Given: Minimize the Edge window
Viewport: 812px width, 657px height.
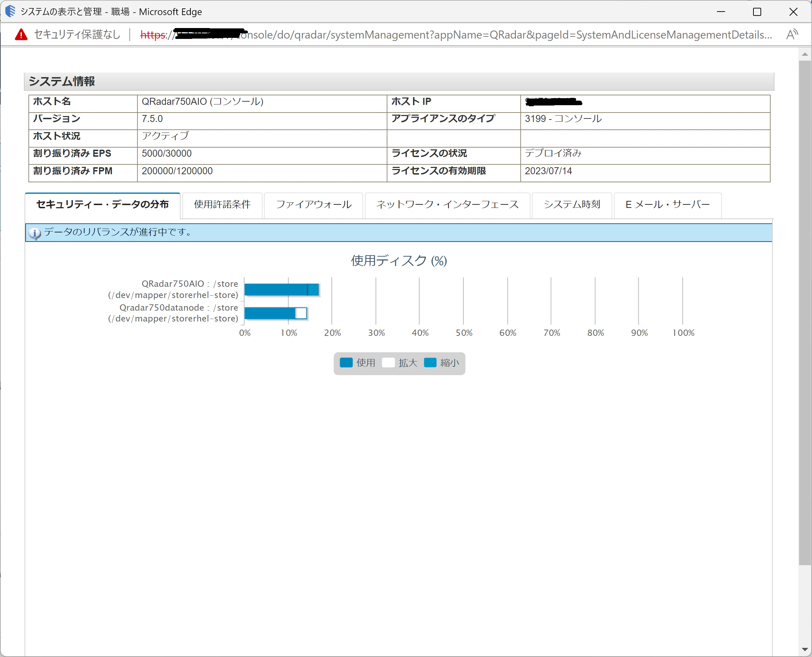Looking at the screenshot, I should [721, 12].
